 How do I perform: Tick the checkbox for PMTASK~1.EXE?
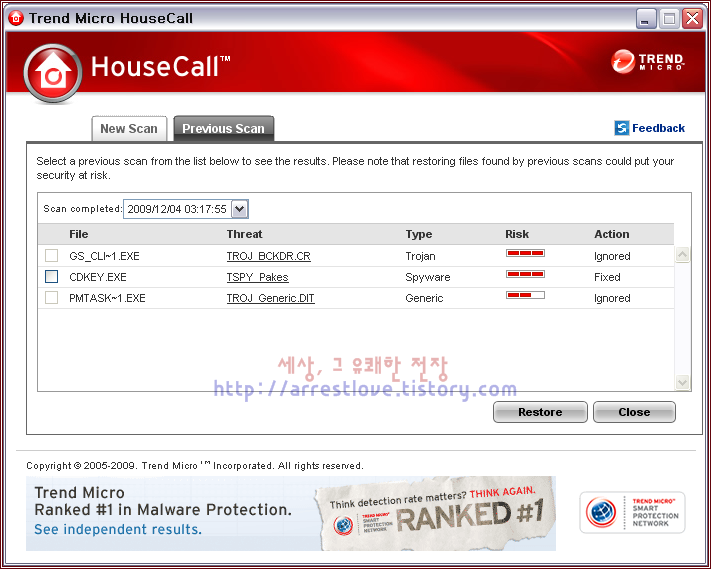52,298
